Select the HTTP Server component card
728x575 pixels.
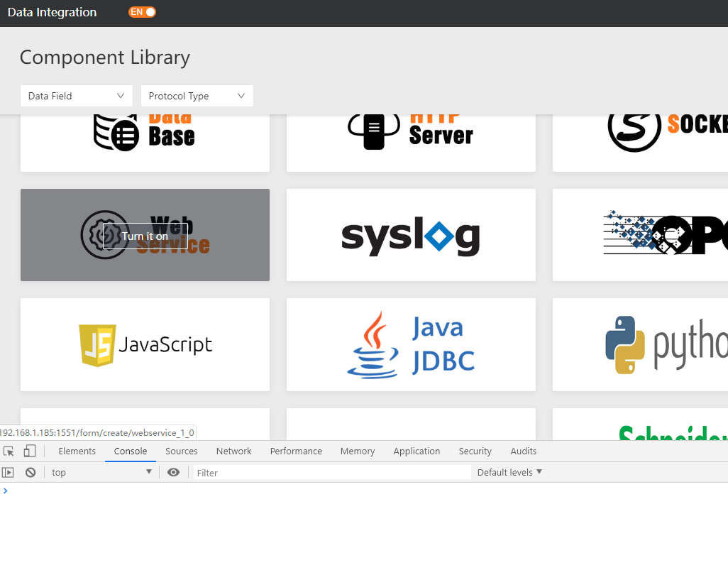pyautogui.click(x=411, y=143)
